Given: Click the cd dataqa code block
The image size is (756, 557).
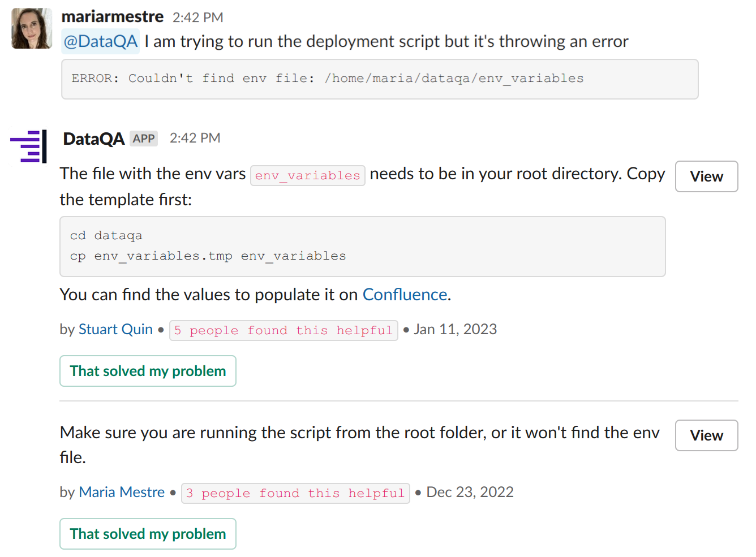Looking at the screenshot, I should coord(363,247).
